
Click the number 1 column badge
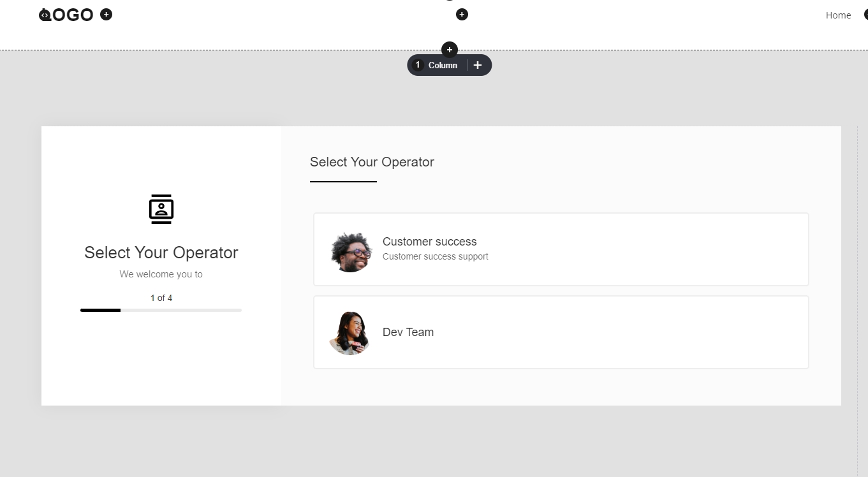[x=418, y=65]
